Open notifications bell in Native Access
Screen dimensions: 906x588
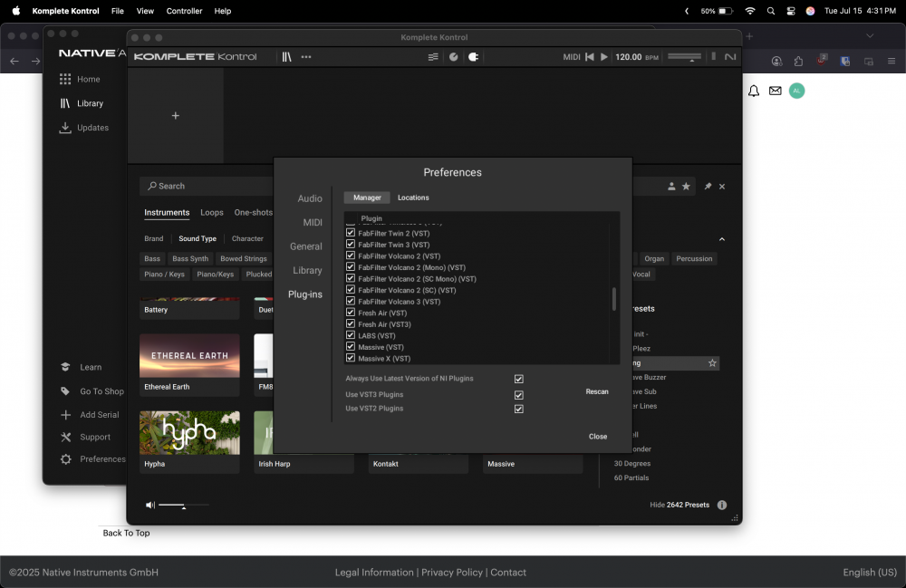754,91
